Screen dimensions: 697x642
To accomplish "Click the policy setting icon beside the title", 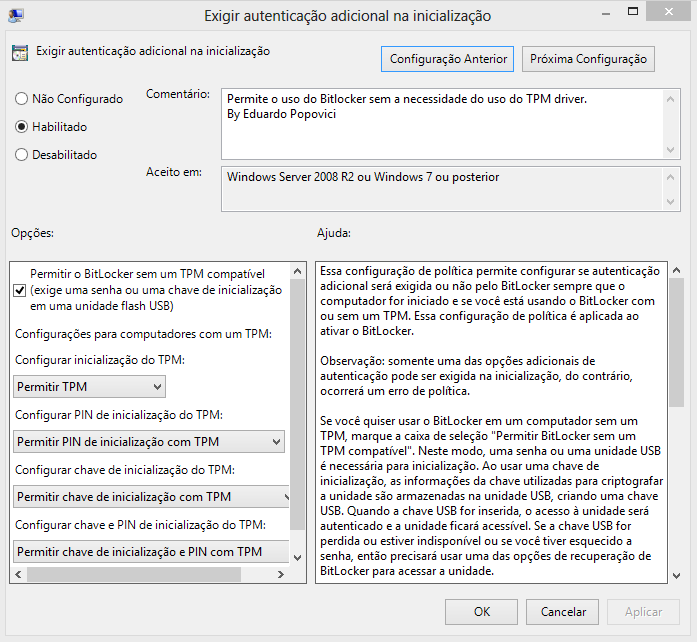I will tap(20, 53).
